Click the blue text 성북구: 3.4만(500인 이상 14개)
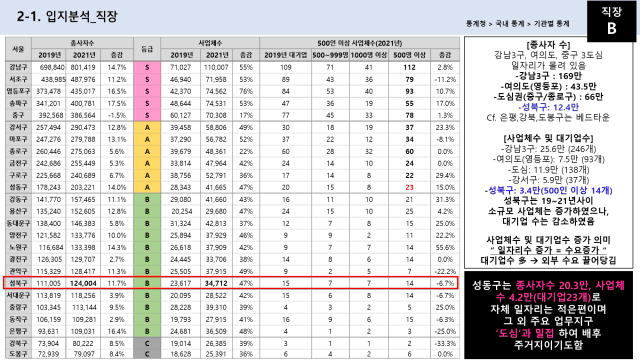Image resolution: width=640 pixels, height=362 pixels. click(x=548, y=190)
